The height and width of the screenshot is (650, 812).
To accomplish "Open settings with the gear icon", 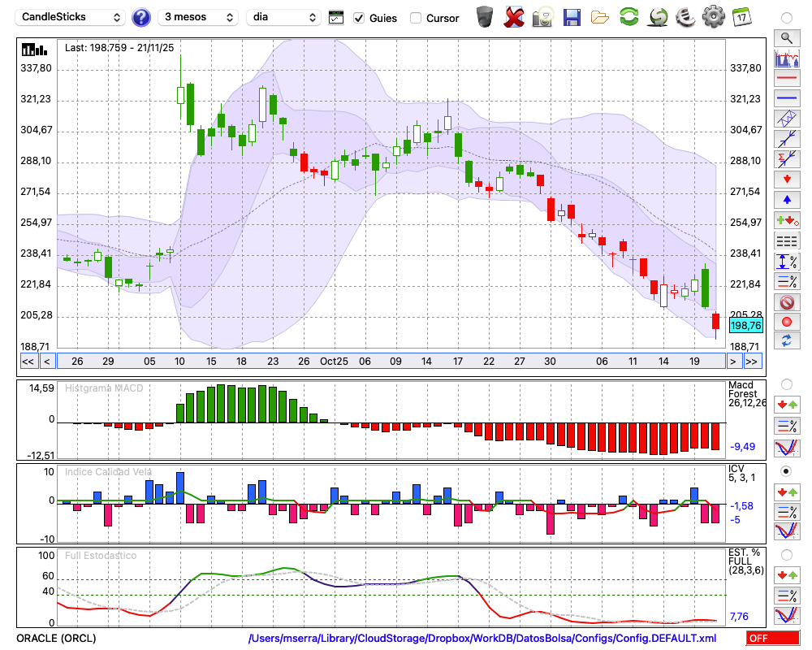I will coord(713,17).
